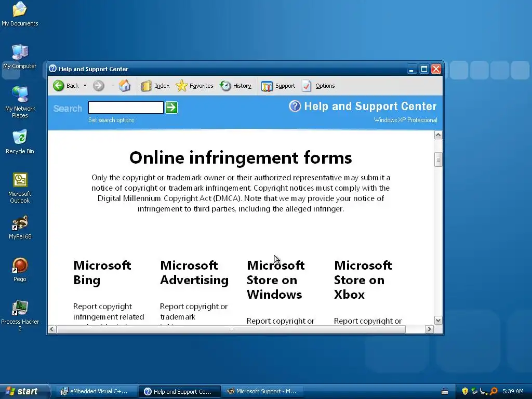Click the 5:39 AM taskbar clock
Screen dimensions: 532x399
click(513, 392)
